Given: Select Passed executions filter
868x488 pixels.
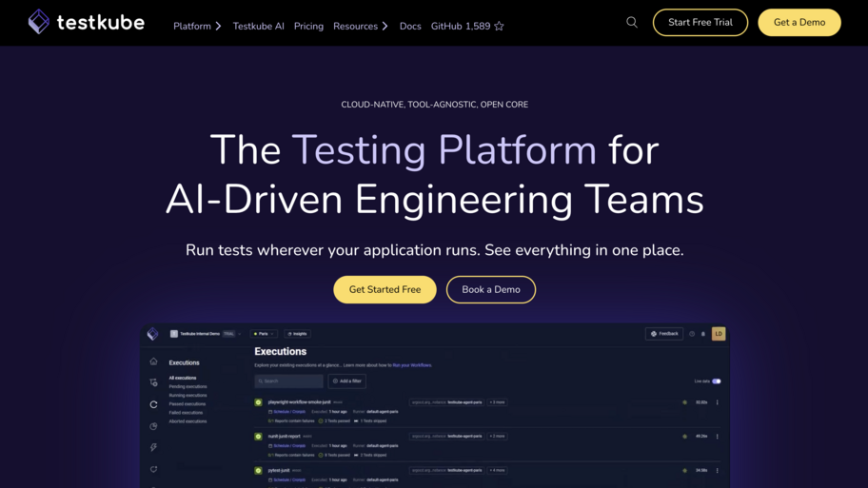Looking at the screenshot, I should point(187,404).
